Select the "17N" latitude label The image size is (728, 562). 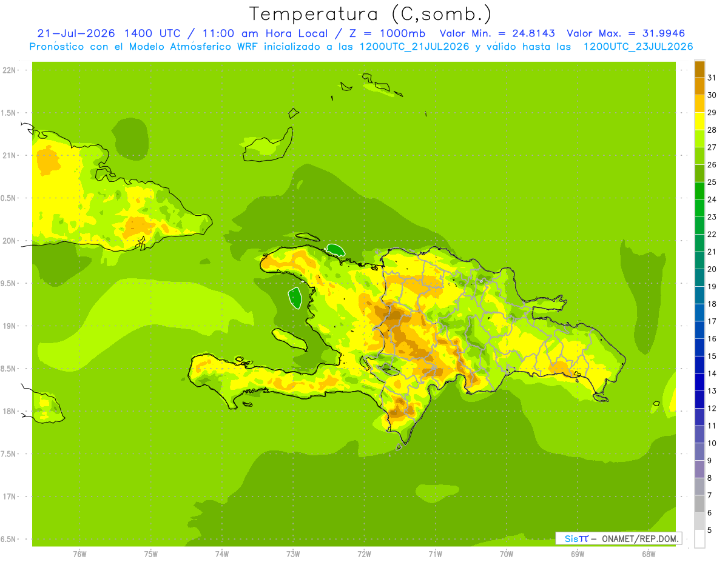[9, 497]
